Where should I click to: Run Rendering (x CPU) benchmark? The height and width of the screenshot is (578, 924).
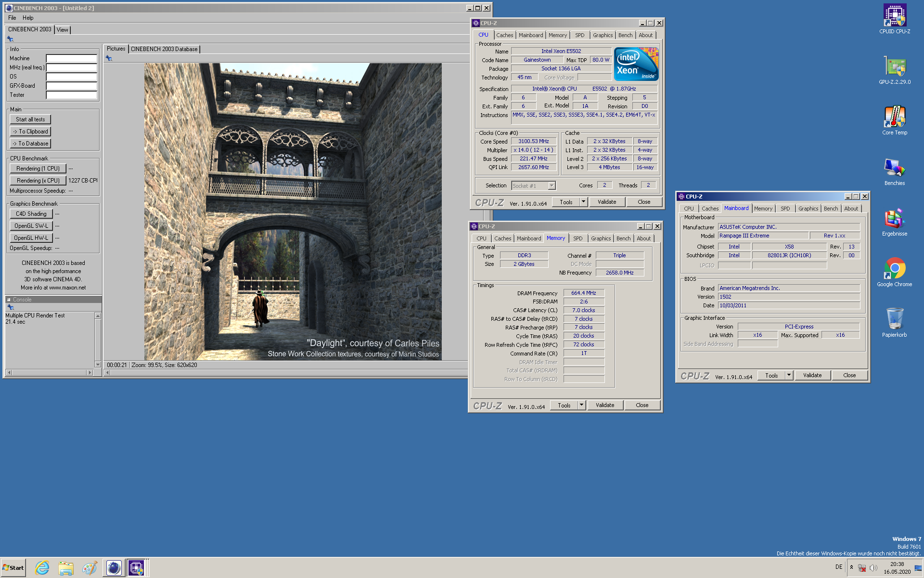tap(38, 181)
